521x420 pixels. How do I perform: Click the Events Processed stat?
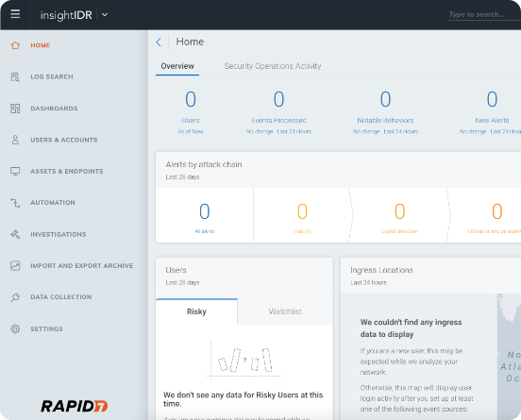(x=278, y=112)
